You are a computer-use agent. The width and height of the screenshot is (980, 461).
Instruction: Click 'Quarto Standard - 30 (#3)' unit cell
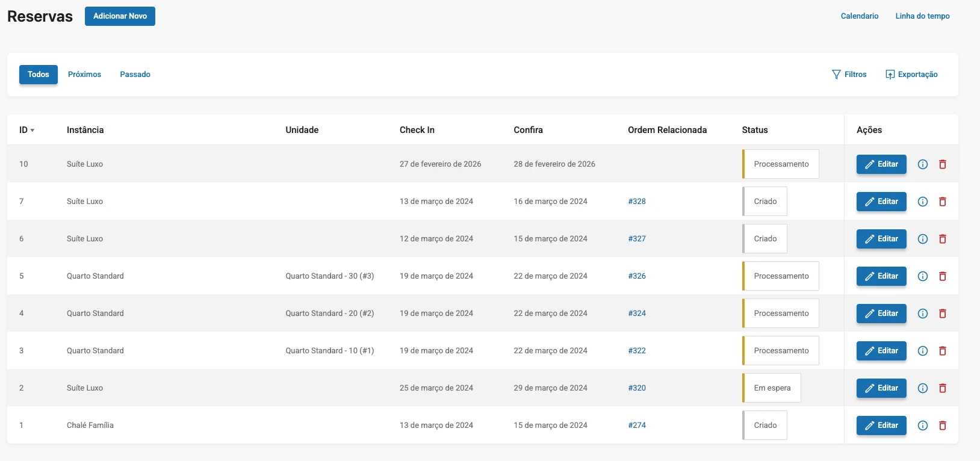coord(330,276)
